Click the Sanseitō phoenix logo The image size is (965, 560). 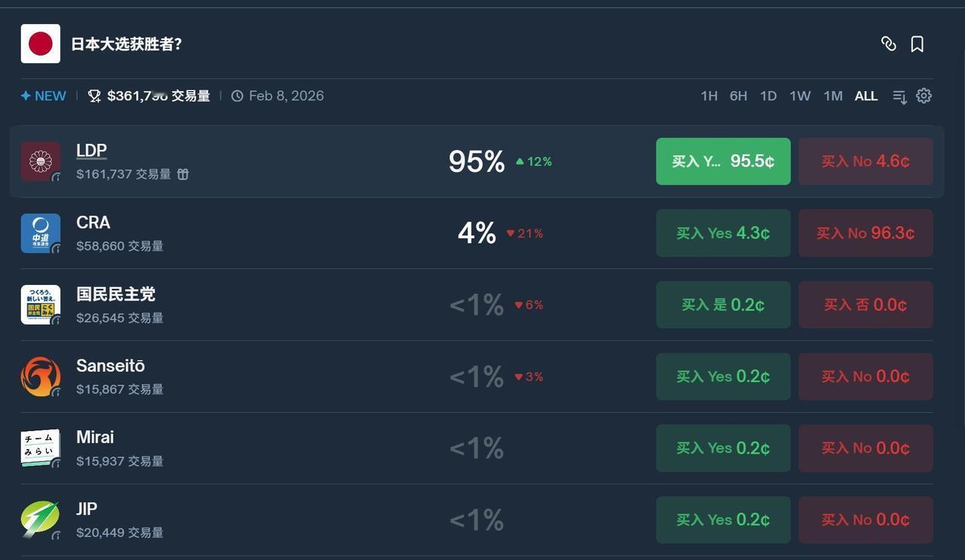tap(41, 377)
